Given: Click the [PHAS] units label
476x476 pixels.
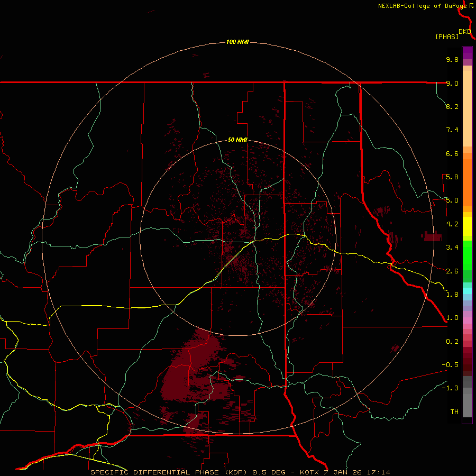Looking at the screenshot, I should (x=447, y=36).
